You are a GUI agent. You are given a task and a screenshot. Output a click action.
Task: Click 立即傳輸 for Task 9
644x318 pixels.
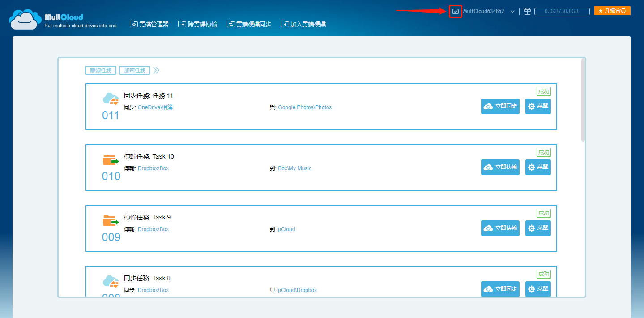tap(500, 228)
